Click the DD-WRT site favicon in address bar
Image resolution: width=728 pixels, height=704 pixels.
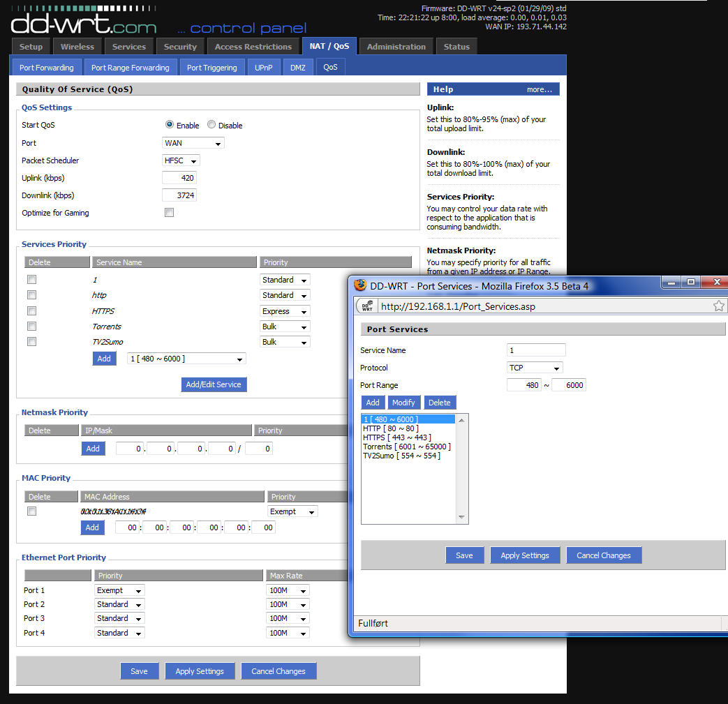[367, 306]
